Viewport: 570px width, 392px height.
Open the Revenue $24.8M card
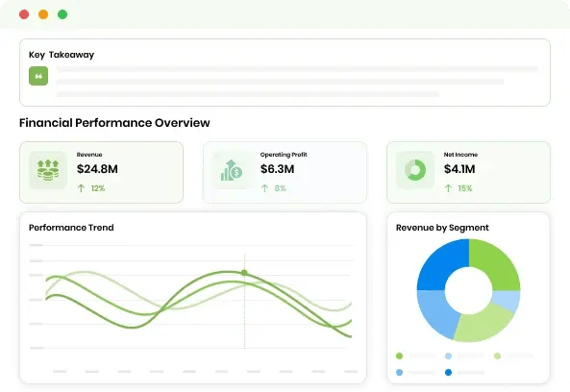[x=102, y=172]
